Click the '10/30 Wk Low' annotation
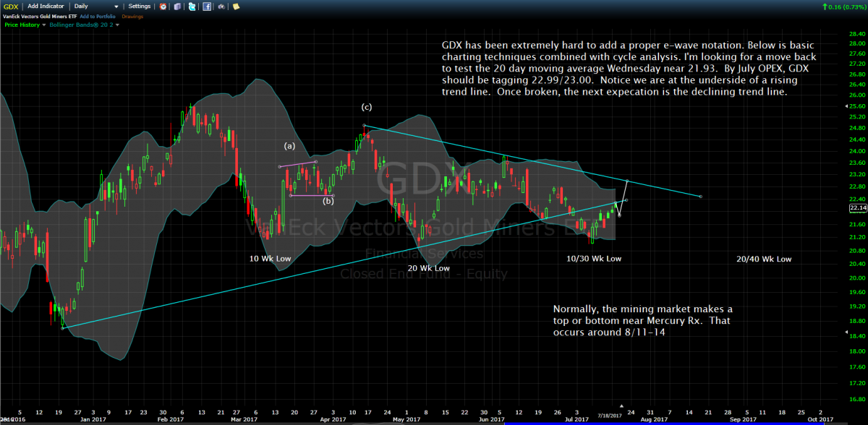 594,258
